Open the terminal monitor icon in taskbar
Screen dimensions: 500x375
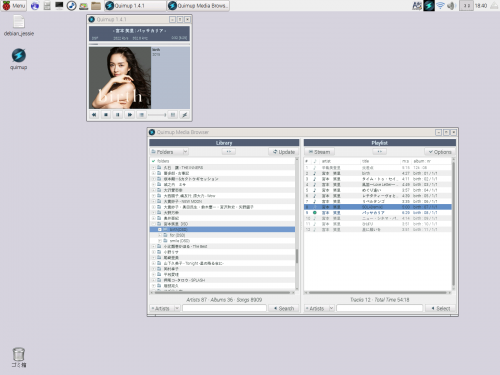point(59,6)
